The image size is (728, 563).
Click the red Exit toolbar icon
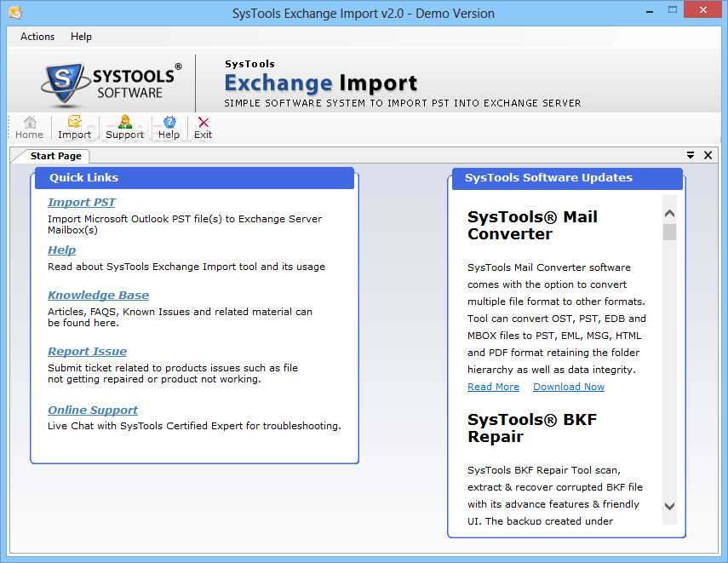coord(203,128)
